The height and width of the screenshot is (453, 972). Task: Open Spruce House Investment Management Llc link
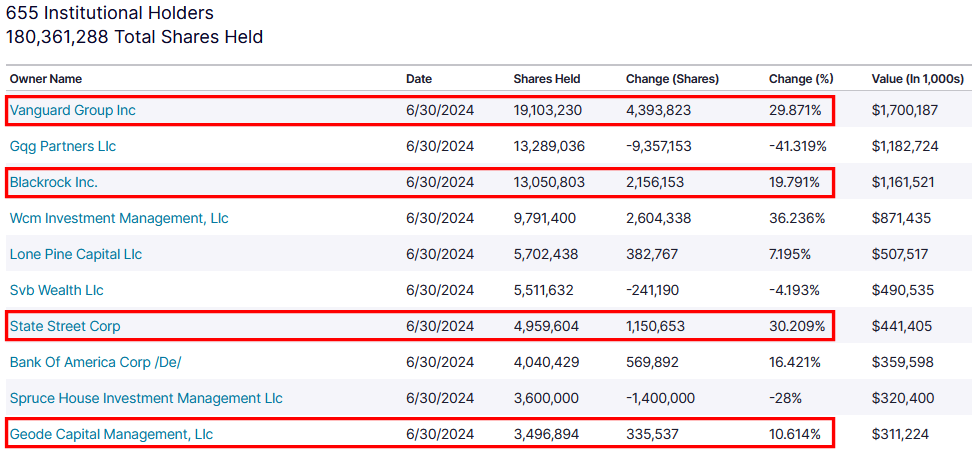146,398
